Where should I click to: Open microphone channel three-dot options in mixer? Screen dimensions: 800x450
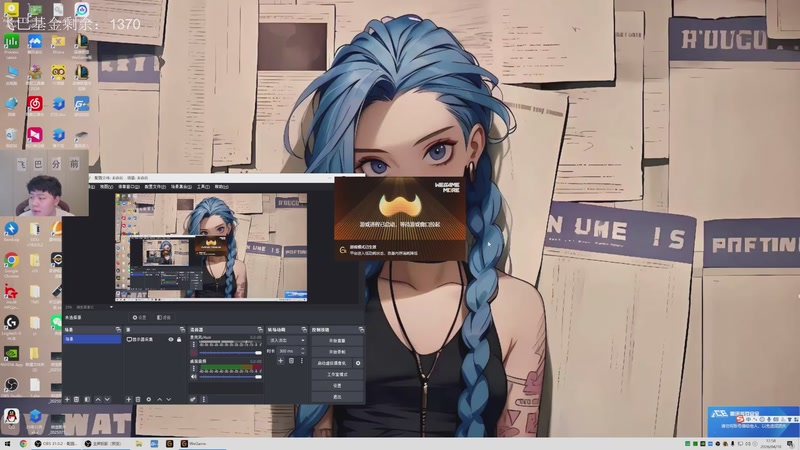tap(193, 344)
